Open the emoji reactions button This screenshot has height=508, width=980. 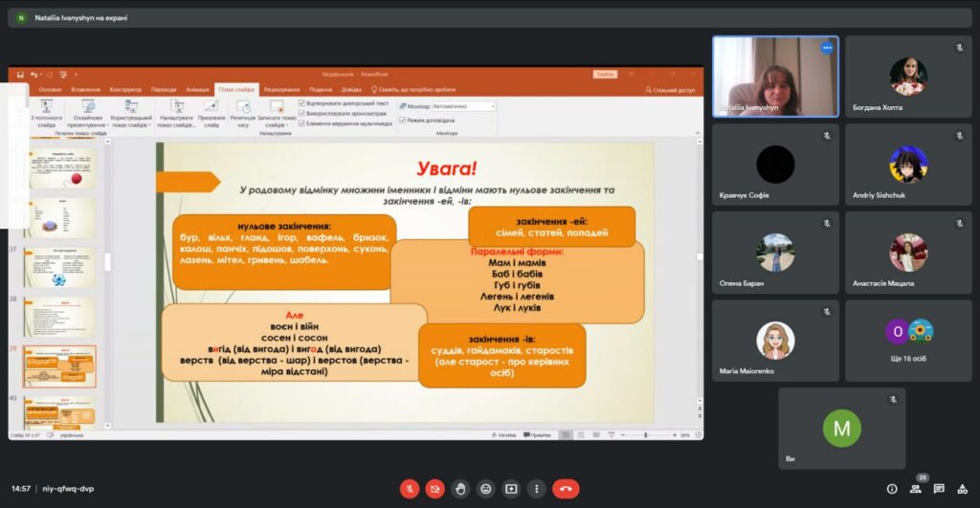click(485, 489)
